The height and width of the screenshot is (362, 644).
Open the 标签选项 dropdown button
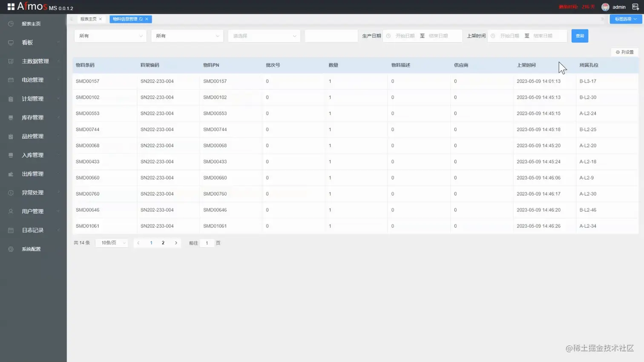(626, 19)
